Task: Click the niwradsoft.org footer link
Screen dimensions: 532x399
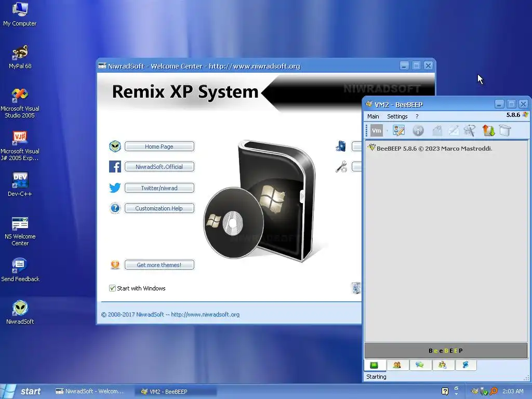Action: coord(205,314)
